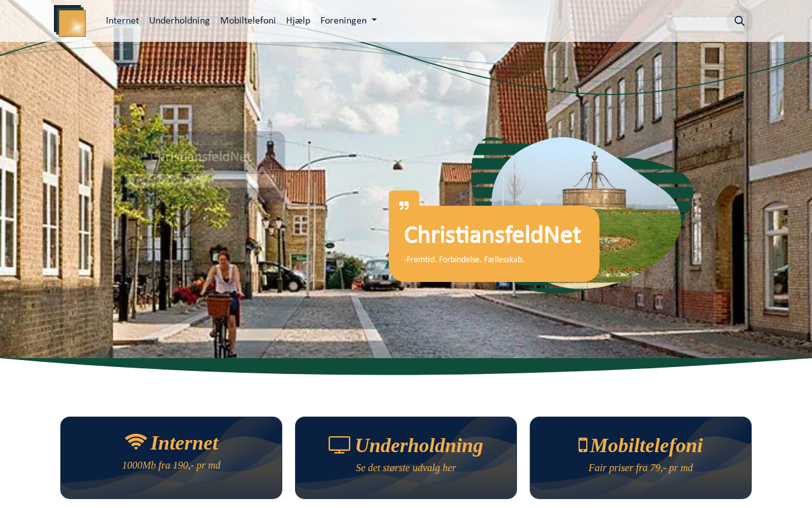Click the phone icon on Mobiltelefoni card
This screenshot has height=508, width=812.
point(583,445)
